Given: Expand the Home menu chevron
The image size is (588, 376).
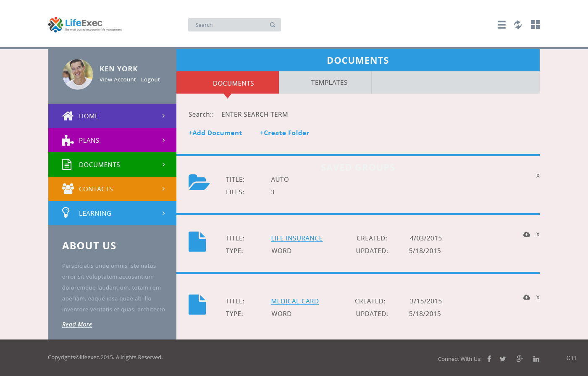Looking at the screenshot, I should point(163,116).
